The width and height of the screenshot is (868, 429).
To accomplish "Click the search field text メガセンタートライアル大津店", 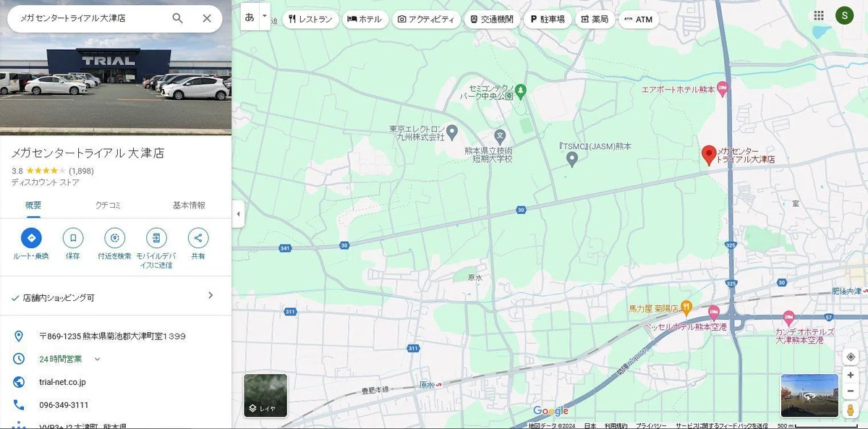I will pyautogui.click(x=72, y=18).
